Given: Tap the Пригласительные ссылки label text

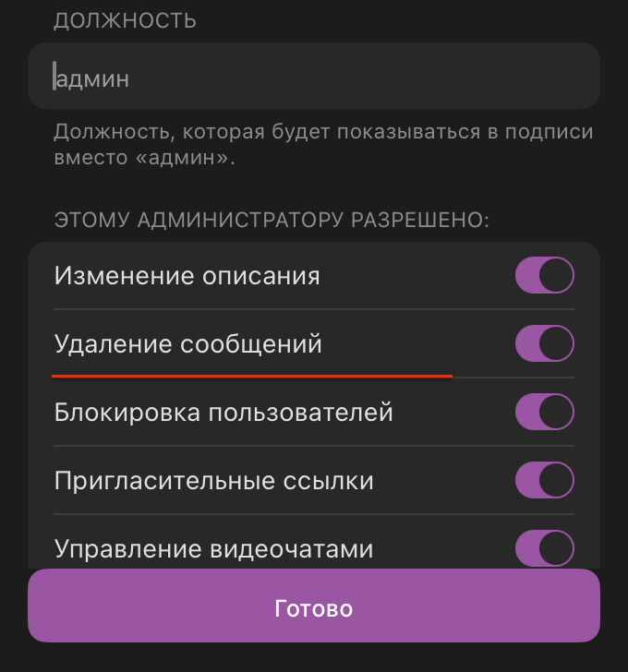Looking at the screenshot, I should 214,481.
